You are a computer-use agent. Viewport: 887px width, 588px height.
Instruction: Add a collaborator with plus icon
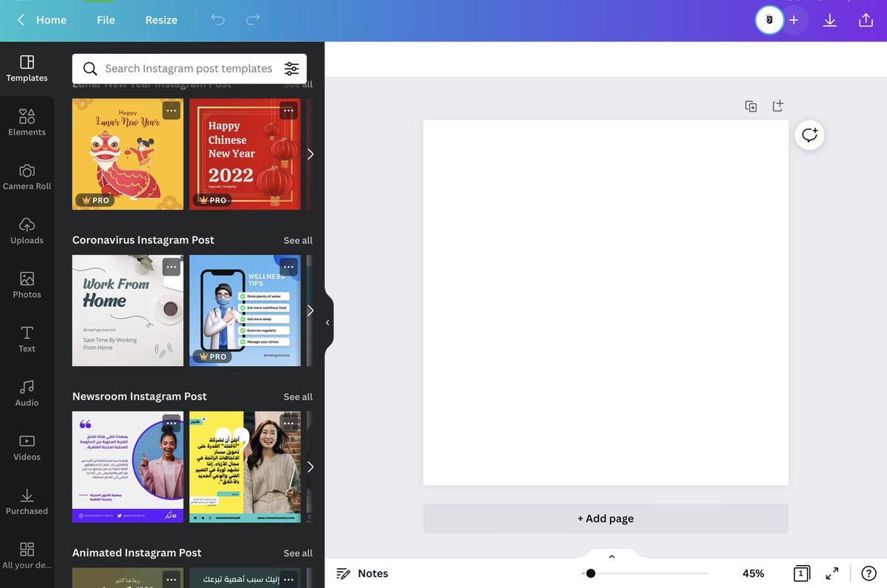click(794, 20)
